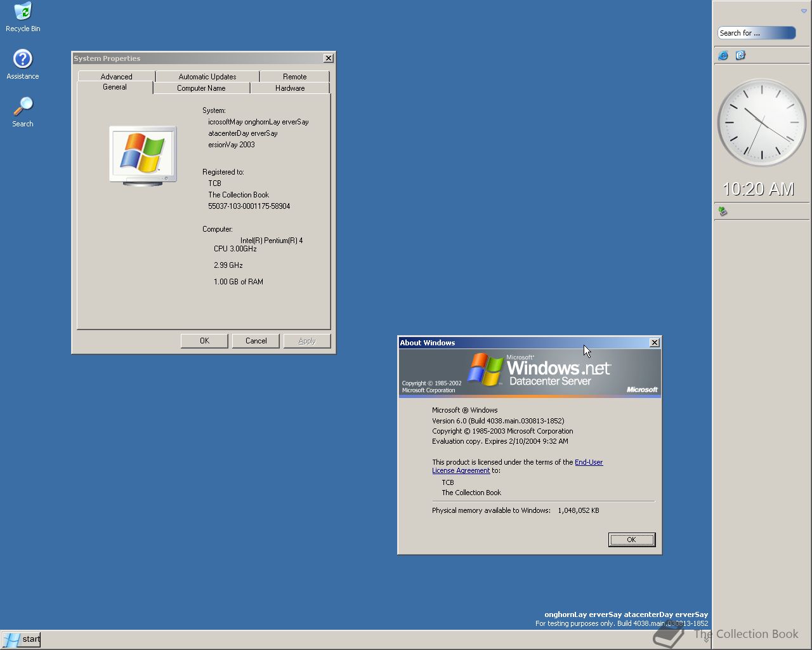Image resolution: width=812 pixels, height=650 pixels.
Task: Switch to the Remote tab
Action: [x=294, y=76]
